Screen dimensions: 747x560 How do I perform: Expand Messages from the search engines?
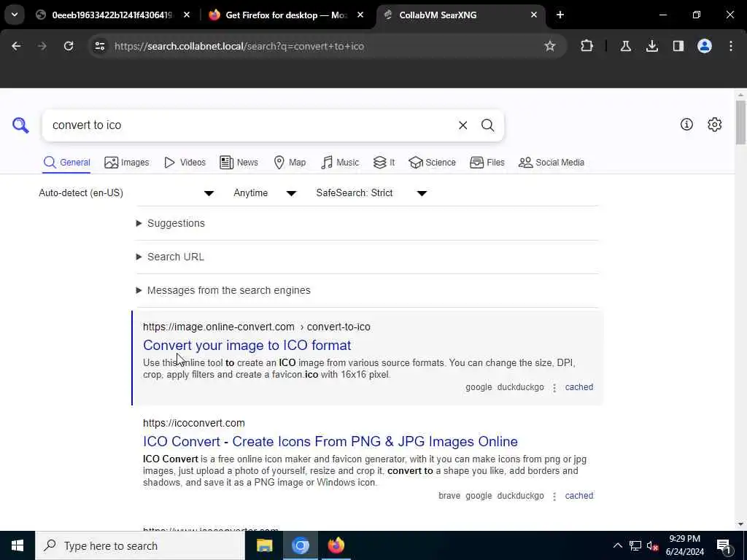click(223, 290)
